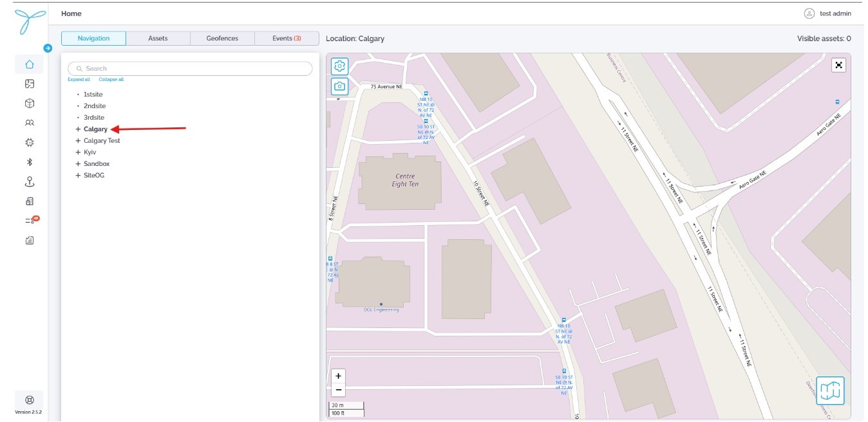
Task: Click the test admin username
Action: [835, 14]
